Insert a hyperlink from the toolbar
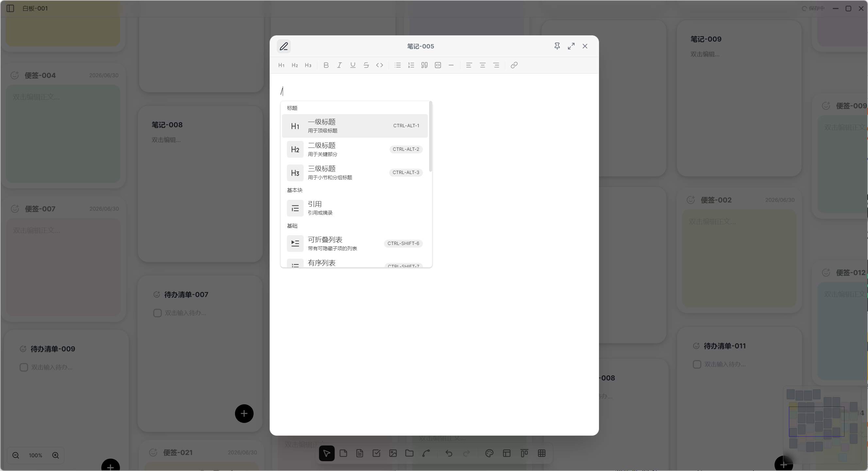The width and height of the screenshot is (868, 471). point(514,65)
